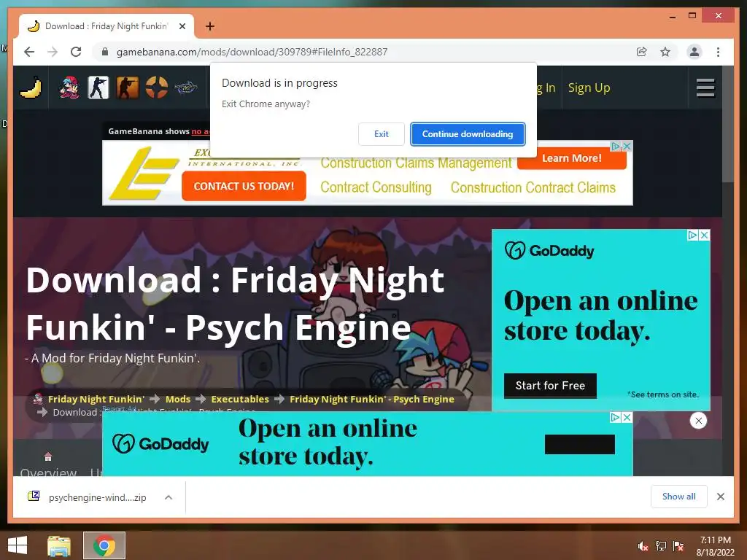Open the Chrome three-dot menu

[x=718, y=52]
